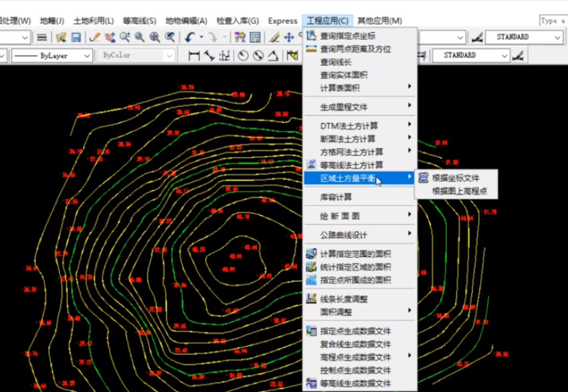Choose 根据图上高程点 from the submenu
This screenshot has width=568, height=392.
[459, 192]
